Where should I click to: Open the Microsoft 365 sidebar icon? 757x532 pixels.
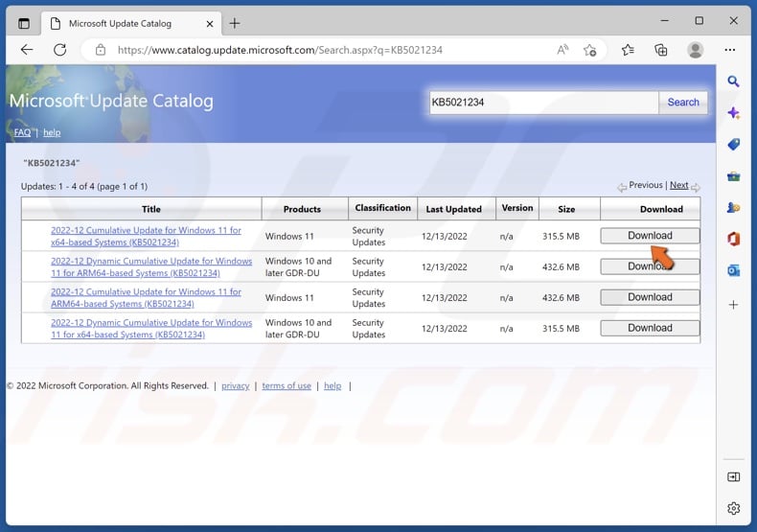coord(733,240)
